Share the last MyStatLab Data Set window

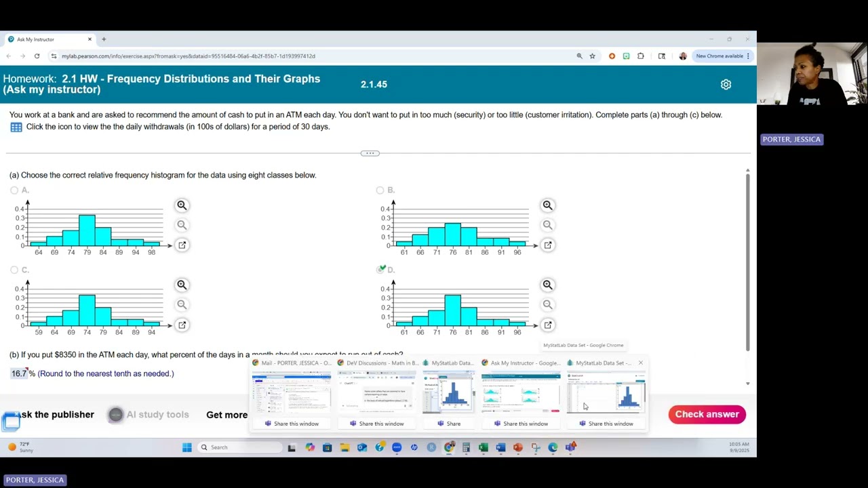(x=606, y=424)
